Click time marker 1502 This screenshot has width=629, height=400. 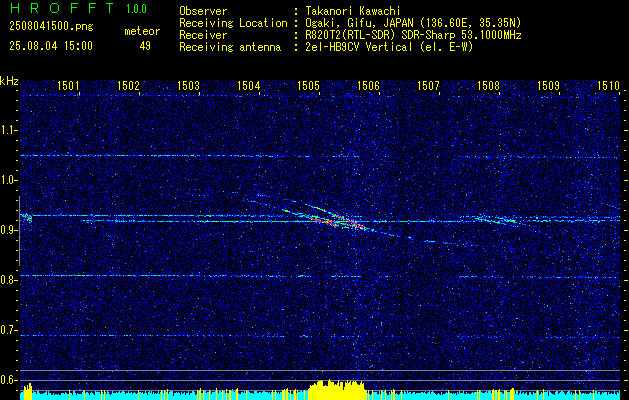pos(128,85)
